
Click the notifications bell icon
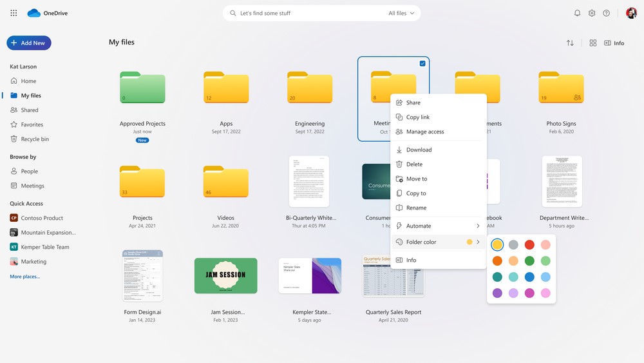[x=577, y=13]
